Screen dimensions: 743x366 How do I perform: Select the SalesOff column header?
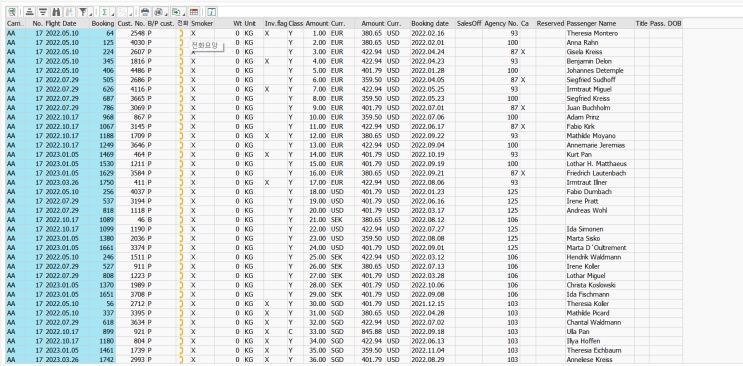pos(469,23)
